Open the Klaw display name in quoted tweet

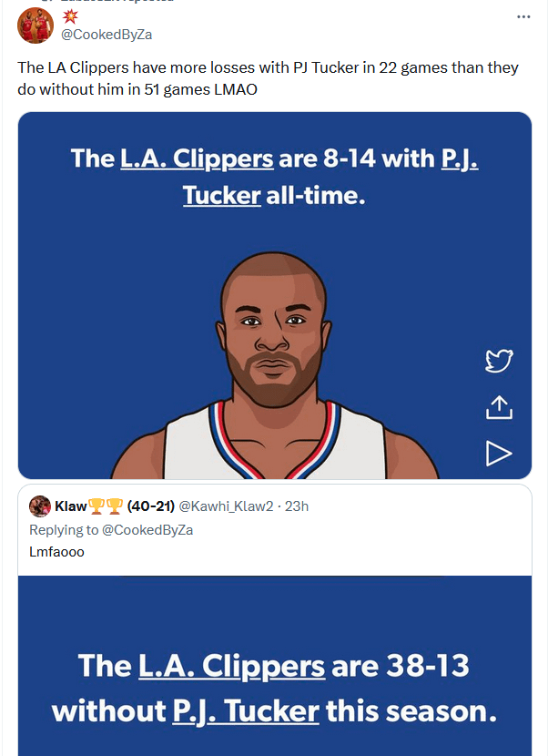tap(71, 506)
